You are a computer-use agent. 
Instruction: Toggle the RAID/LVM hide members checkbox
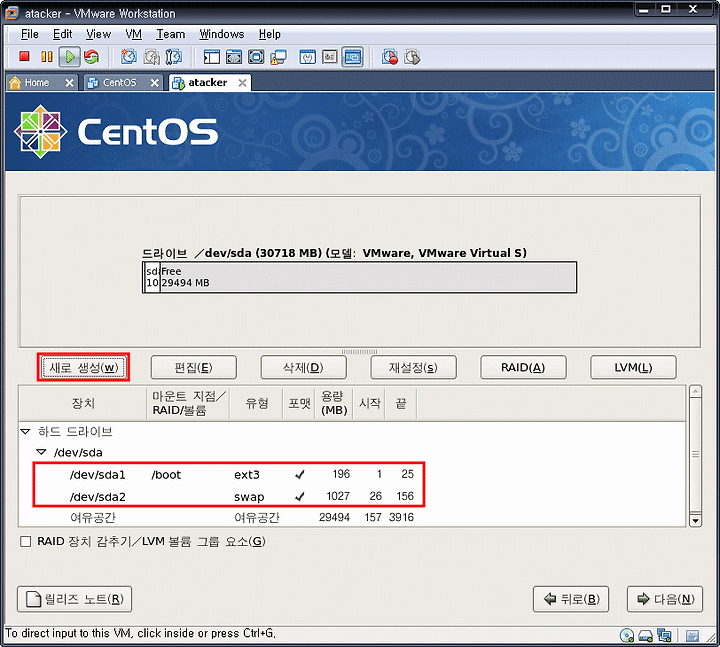tap(26, 541)
